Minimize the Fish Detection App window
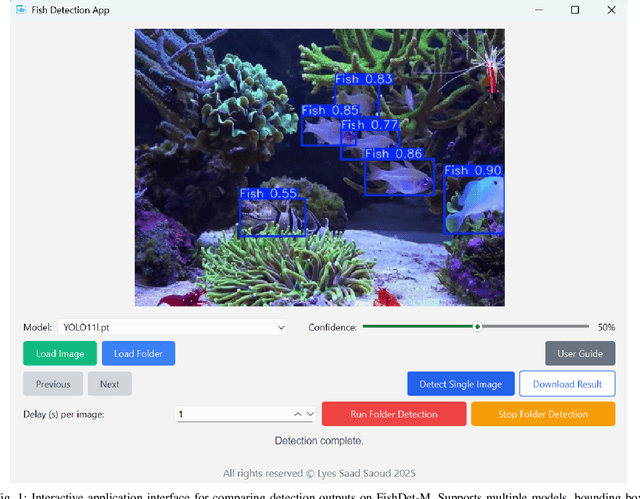The height and width of the screenshot is (499, 640). coord(539,10)
